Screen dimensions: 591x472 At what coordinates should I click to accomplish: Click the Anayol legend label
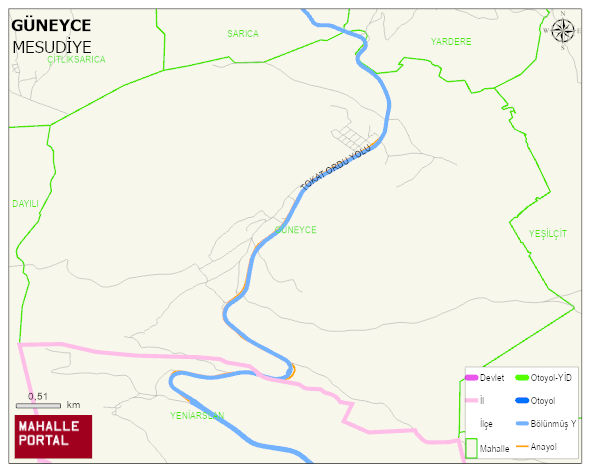(x=544, y=447)
